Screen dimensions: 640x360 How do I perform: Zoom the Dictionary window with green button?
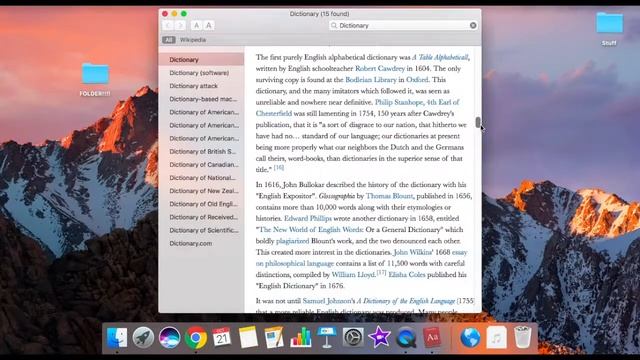[184, 14]
